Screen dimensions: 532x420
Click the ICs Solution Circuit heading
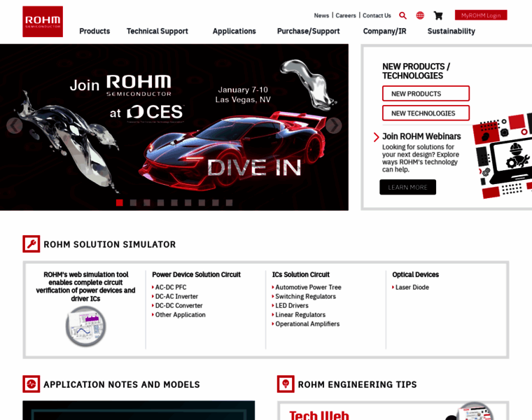coord(300,274)
